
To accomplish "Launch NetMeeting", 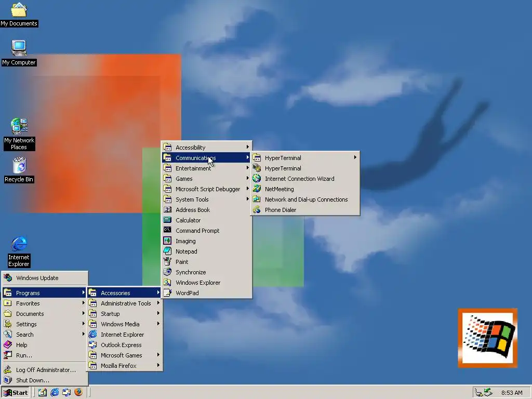I will pyautogui.click(x=305, y=189).
